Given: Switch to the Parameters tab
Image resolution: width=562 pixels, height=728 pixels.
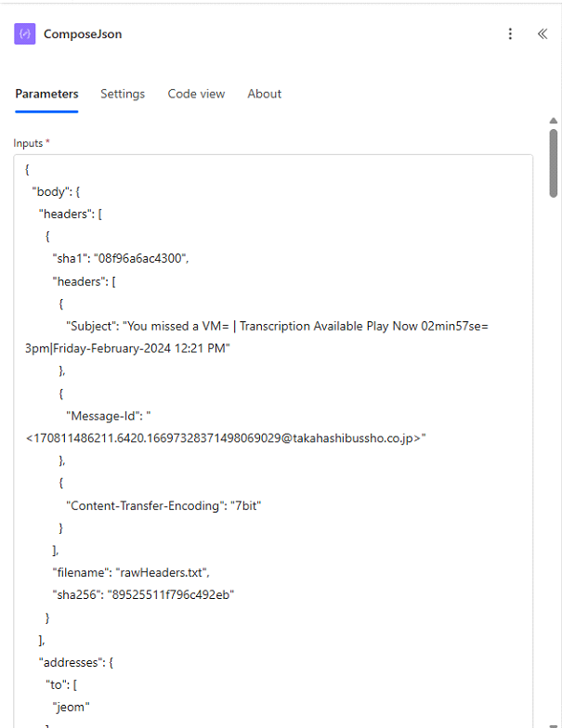Looking at the screenshot, I should (46, 94).
